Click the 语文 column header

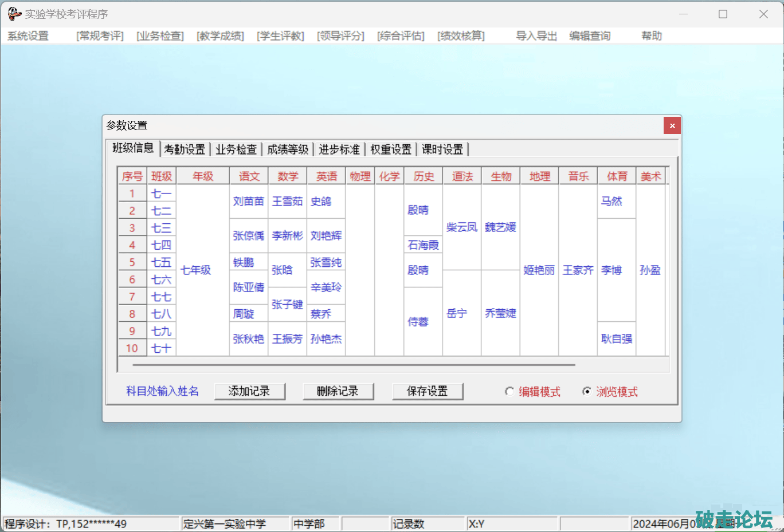click(249, 176)
